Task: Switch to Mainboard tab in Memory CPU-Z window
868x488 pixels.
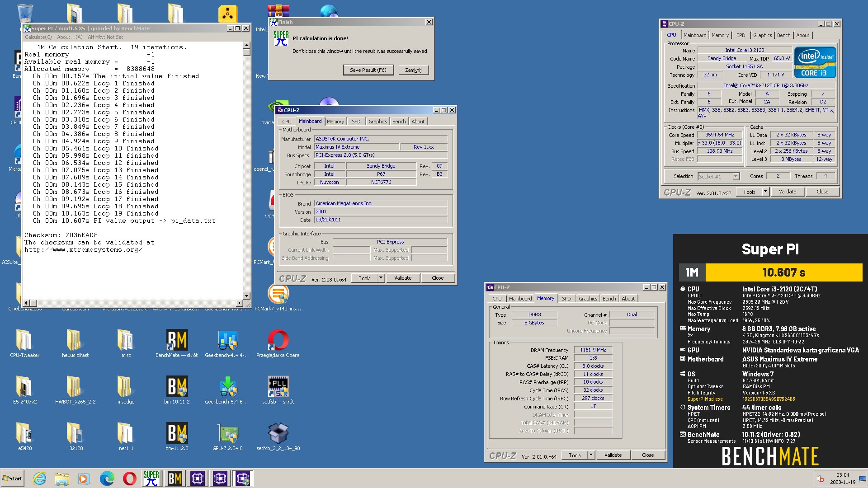Action: click(x=520, y=299)
